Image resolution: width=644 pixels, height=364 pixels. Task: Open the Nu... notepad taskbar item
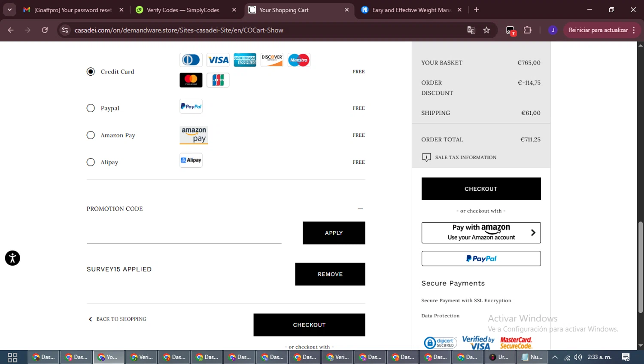pyautogui.click(x=532, y=357)
